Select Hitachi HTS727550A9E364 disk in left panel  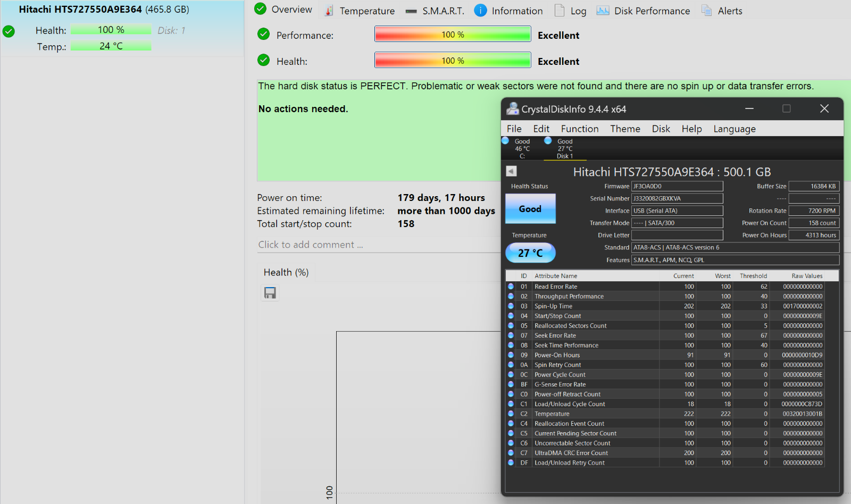(x=122, y=28)
